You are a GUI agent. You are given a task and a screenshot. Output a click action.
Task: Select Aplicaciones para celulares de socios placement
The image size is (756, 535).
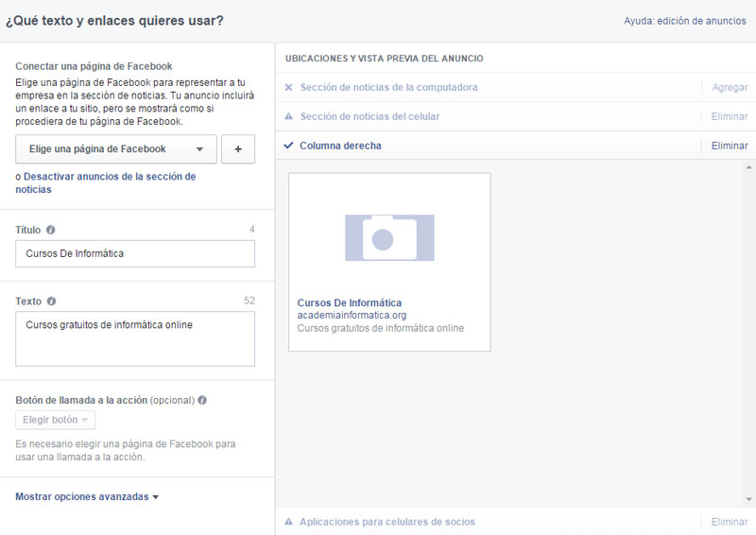tap(387, 522)
